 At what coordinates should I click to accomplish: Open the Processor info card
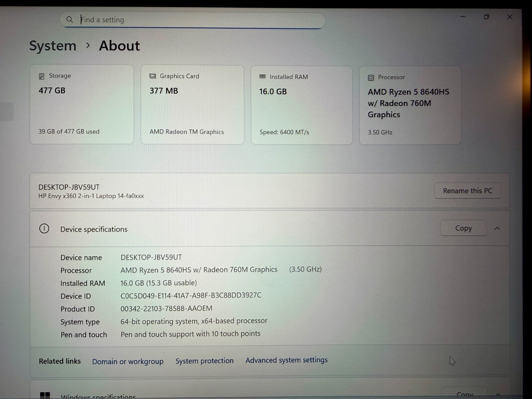click(x=410, y=105)
